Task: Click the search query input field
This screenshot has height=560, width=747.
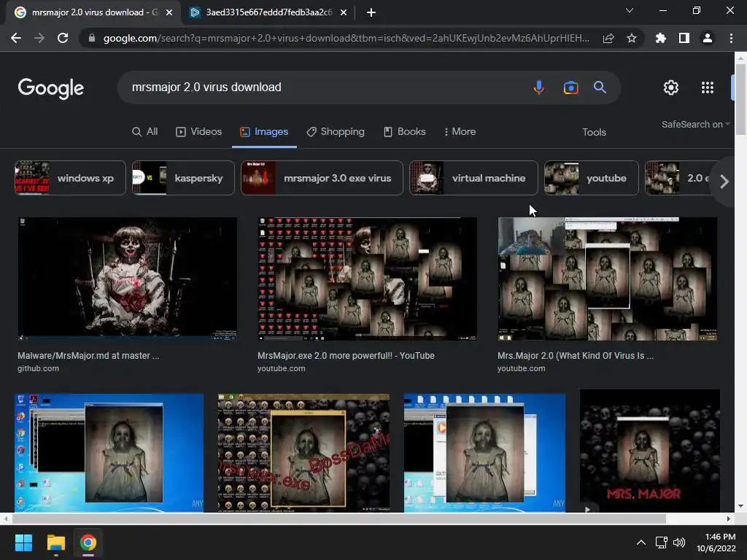Action: click(x=324, y=87)
